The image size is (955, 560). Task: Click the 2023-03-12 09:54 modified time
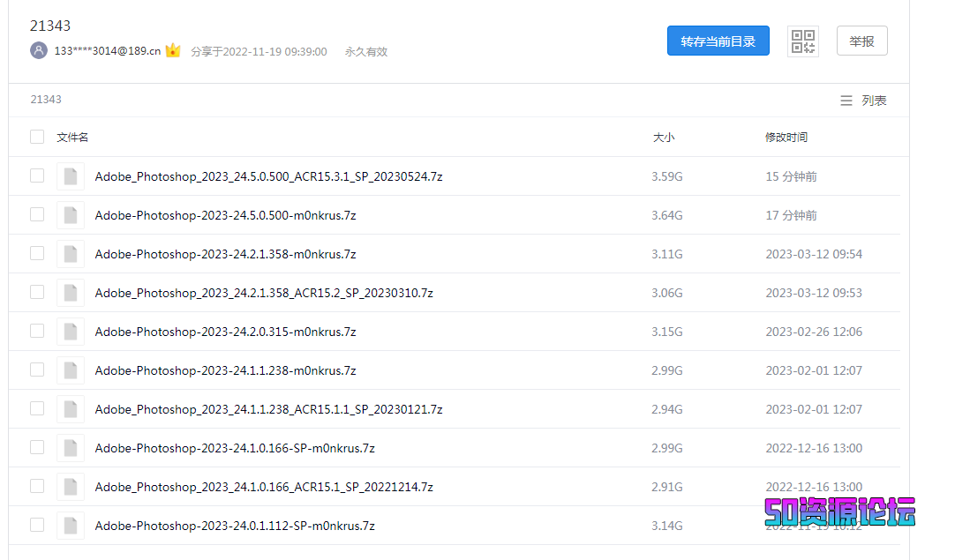pyautogui.click(x=814, y=255)
